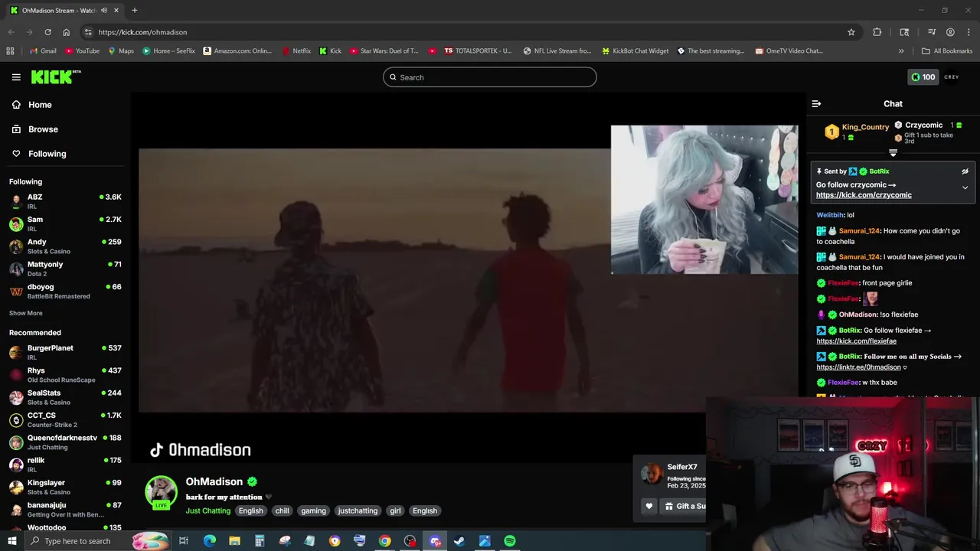Click the Gift a Sub button
The height and width of the screenshot is (551, 980).
click(686, 506)
